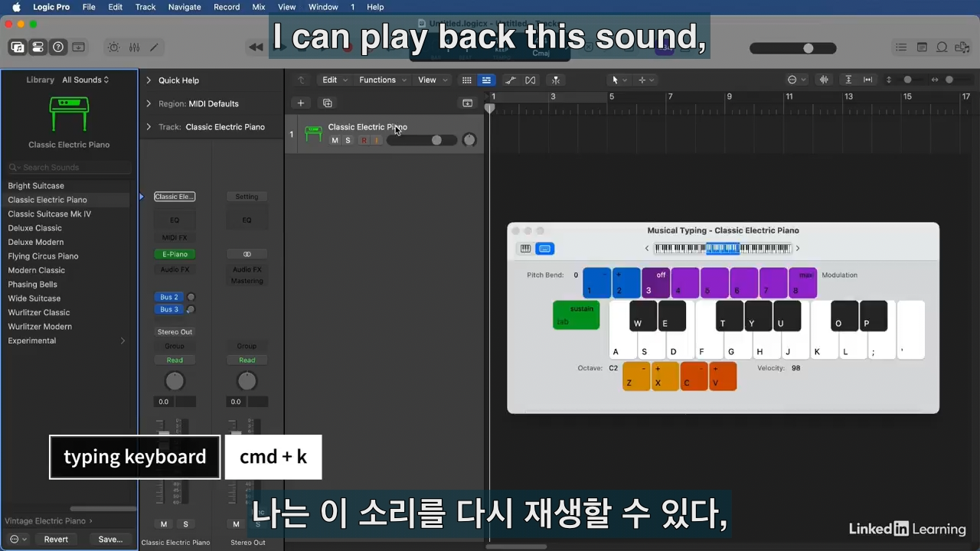980x551 pixels.
Task: Open the Window menu in menu bar
Action: 323,7
